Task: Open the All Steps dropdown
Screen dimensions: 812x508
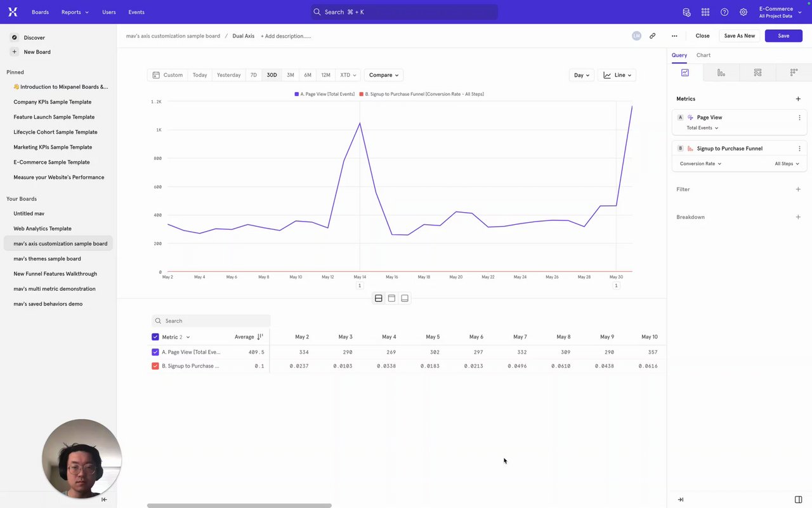Action: (787, 164)
